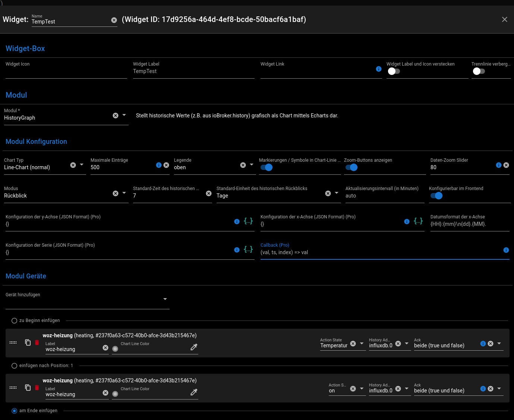Show info for Callback (Pro)
Screen dimensions: 514x420
[x=506, y=250]
